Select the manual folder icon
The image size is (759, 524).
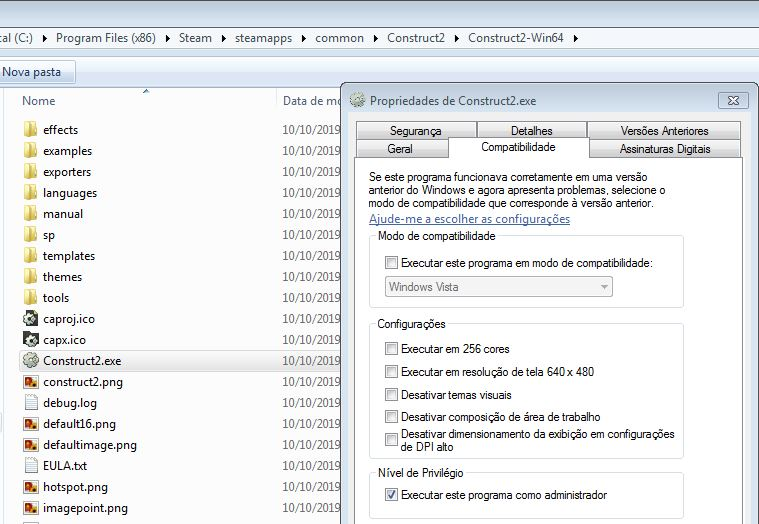tap(30, 213)
